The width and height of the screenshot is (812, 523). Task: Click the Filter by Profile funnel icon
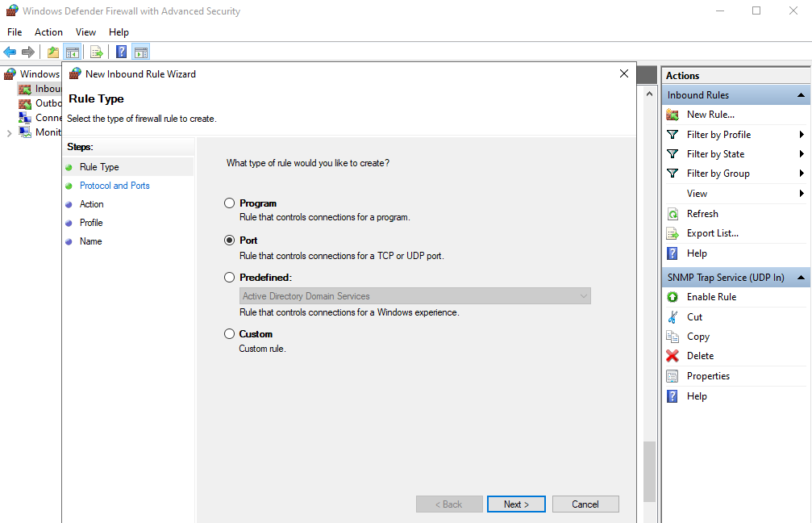pos(673,134)
